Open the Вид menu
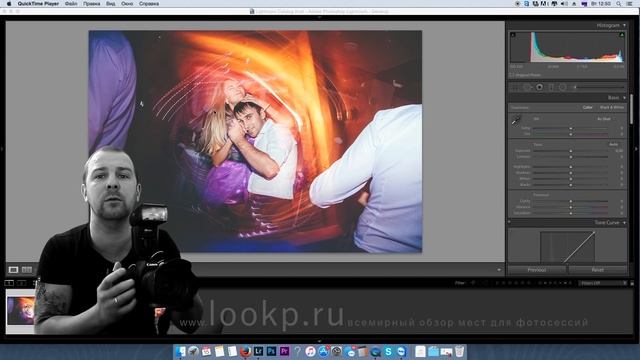Screen dimensions: 640x360 coord(110,4)
